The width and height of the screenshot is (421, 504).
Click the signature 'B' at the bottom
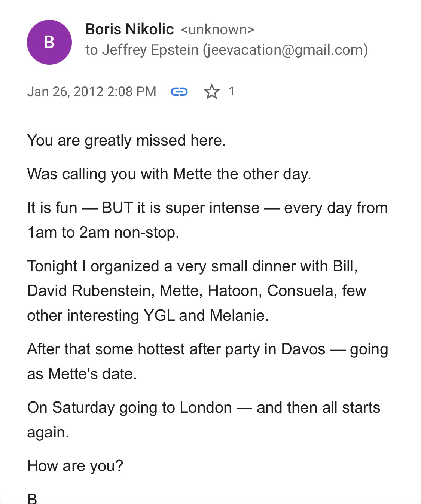(32, 498)
